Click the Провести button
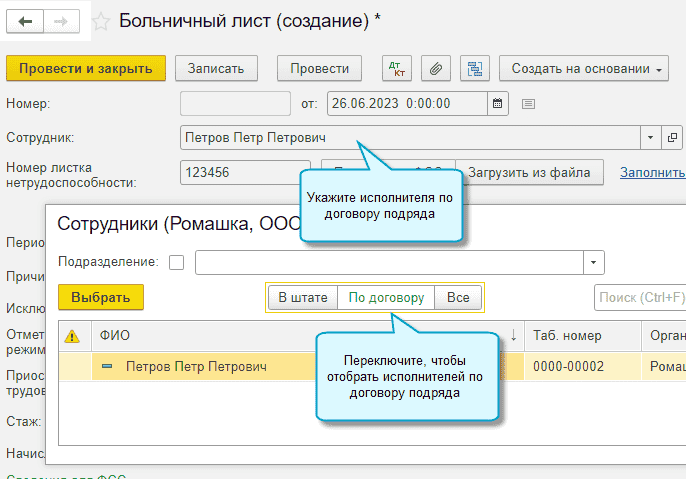The height and width of the screenshot is (479, 686). (x=319, y=68)
